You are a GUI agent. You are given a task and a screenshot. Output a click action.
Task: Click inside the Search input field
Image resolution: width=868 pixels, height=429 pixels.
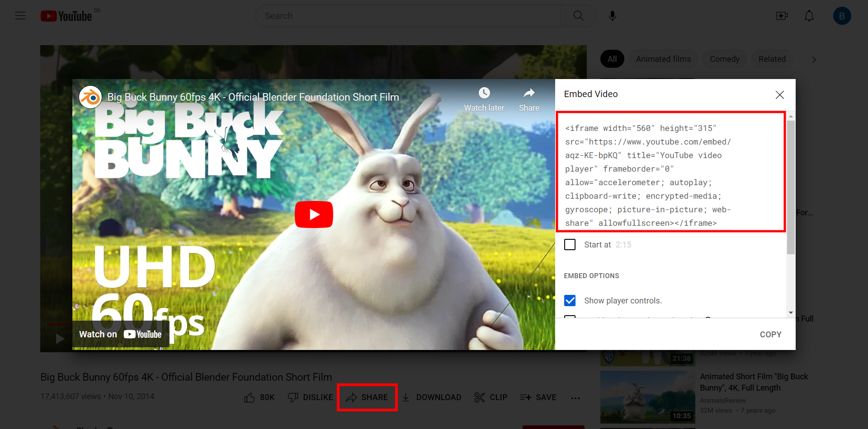pos(407,16)
